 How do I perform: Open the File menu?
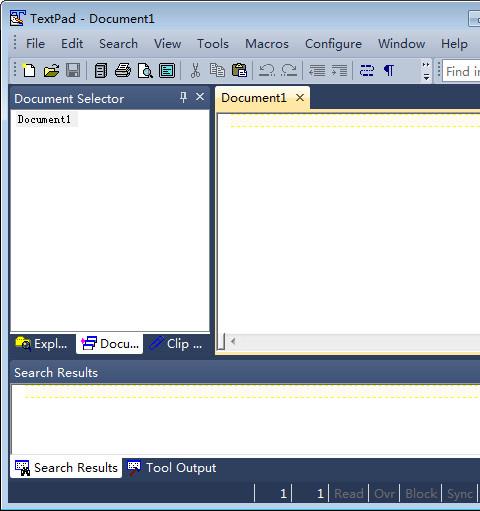pyautogui.click(x=35, y=44)
